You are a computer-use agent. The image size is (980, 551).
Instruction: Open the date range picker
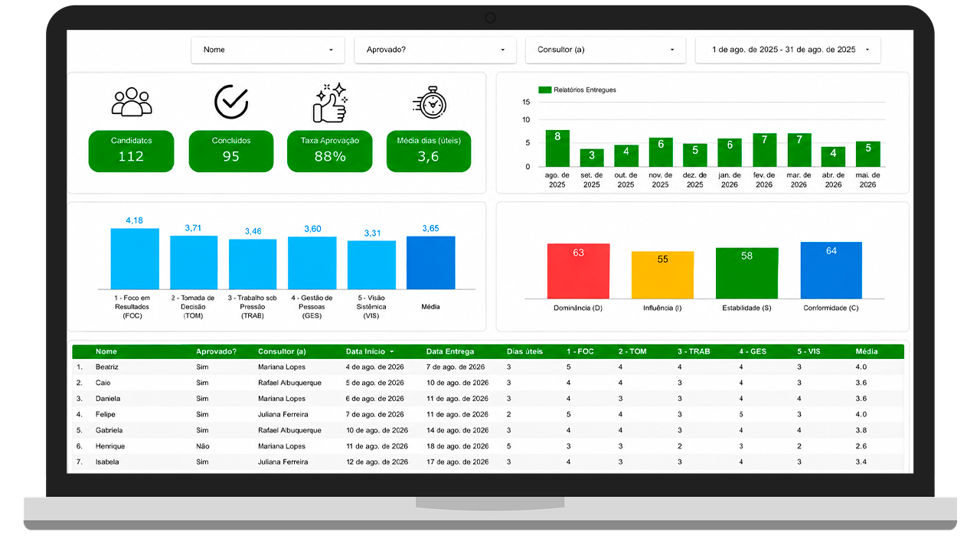tap(788, 50)
